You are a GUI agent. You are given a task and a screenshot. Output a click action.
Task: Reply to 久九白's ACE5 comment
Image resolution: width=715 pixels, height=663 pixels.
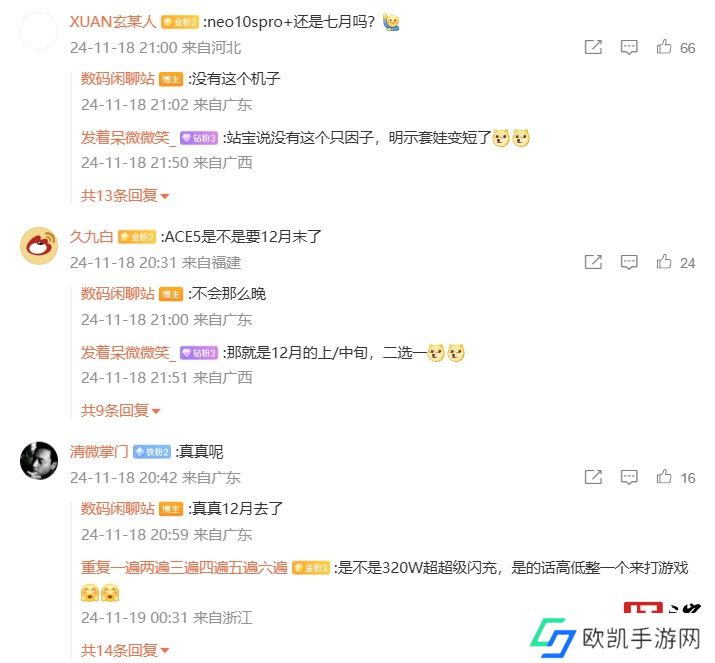tap(629, 262)
